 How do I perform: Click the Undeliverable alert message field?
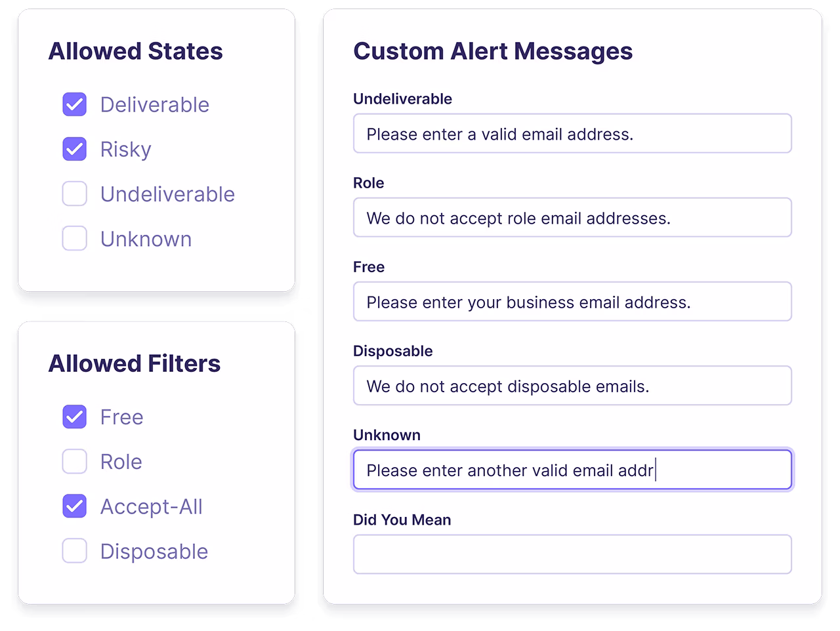point(572,133)
